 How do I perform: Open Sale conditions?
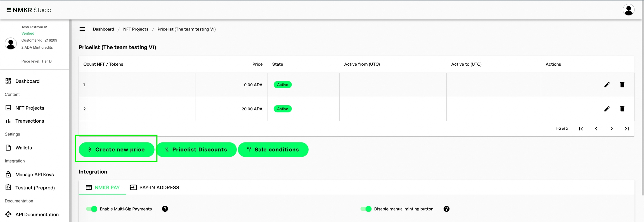(x=273, y=150)
